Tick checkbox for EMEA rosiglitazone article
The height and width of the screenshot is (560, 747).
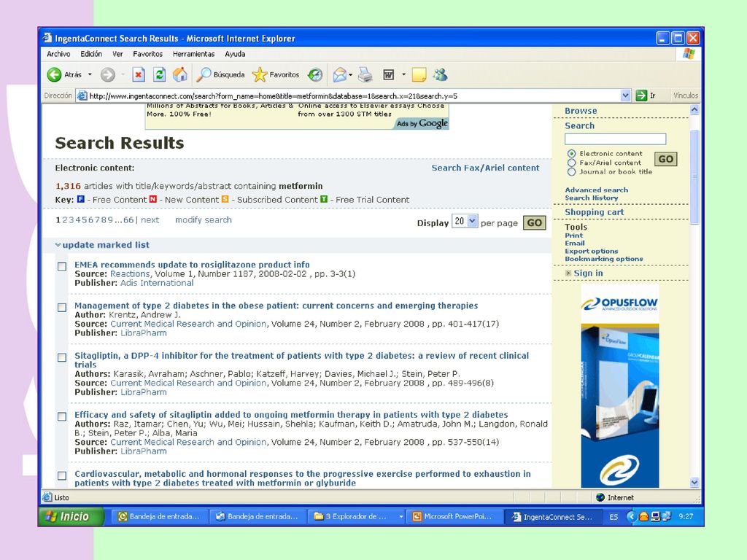62,267
